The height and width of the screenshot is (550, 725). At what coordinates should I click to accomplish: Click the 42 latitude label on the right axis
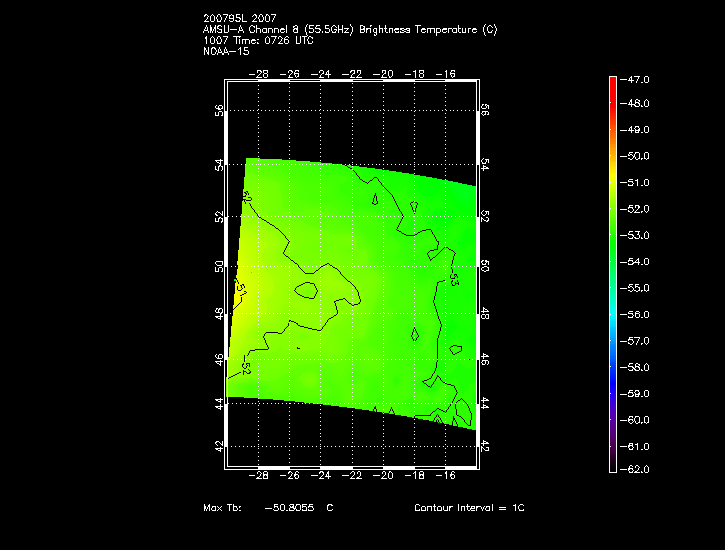(485, 445)
